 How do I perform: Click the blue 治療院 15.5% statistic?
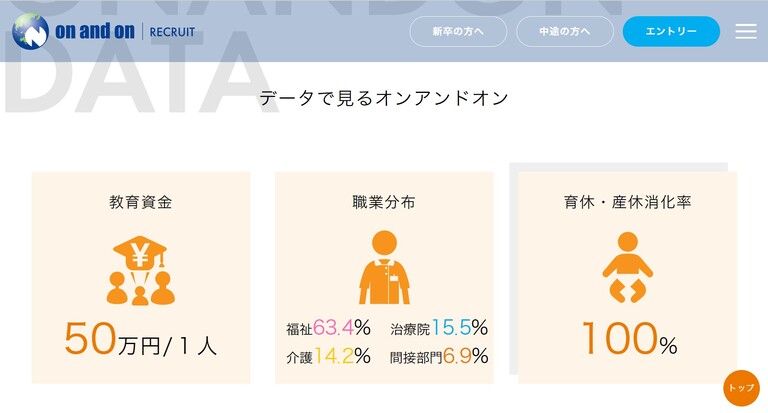coord(439,328)
